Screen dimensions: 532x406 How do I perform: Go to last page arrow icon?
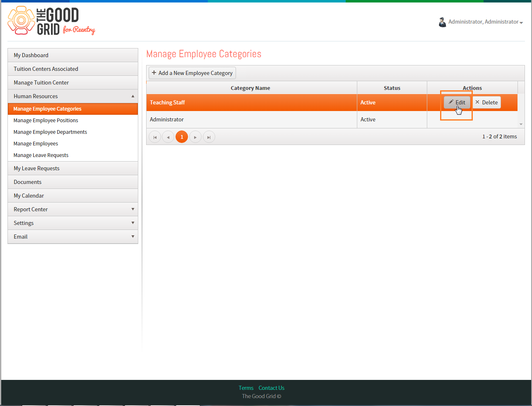(209, 137)
